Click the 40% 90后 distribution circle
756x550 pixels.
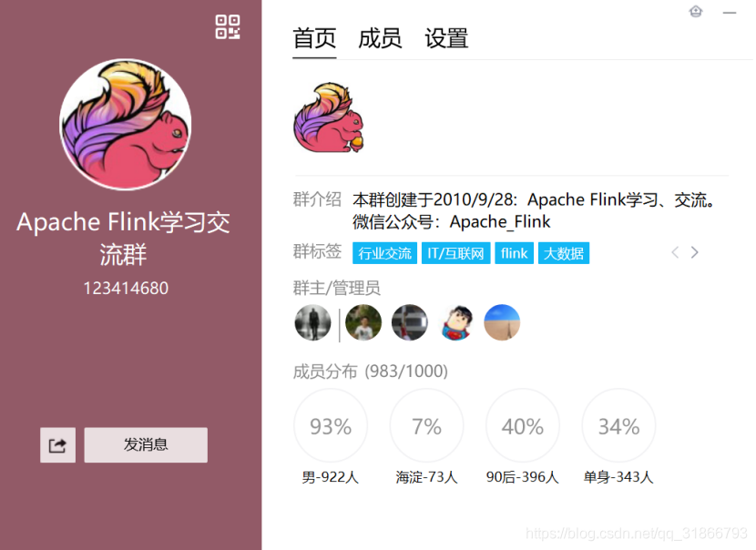click(523, 425)
